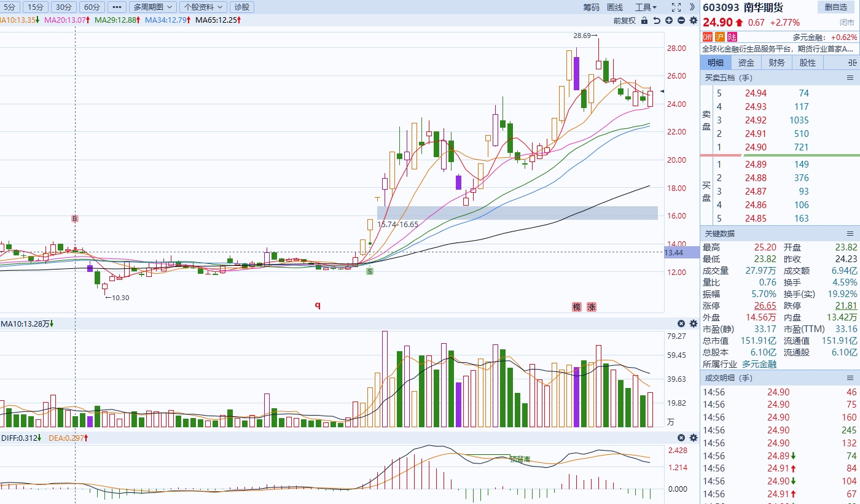Click the stock code 603093
860x504 pixels.
(721, 7)
